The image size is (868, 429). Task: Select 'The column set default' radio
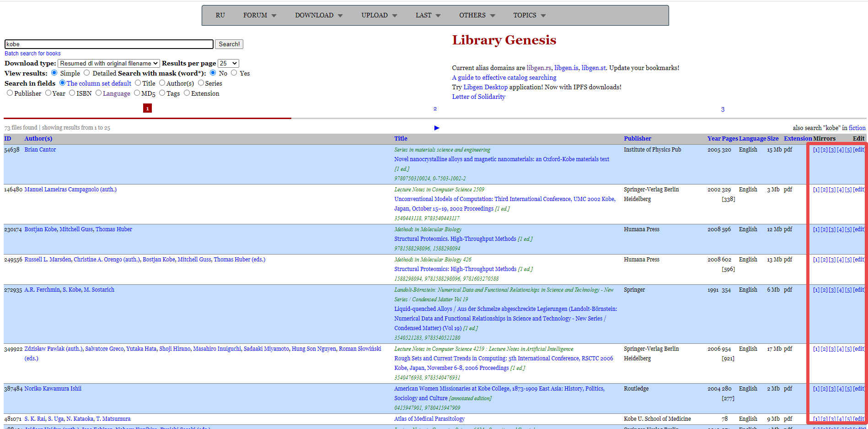pos(62,83)
